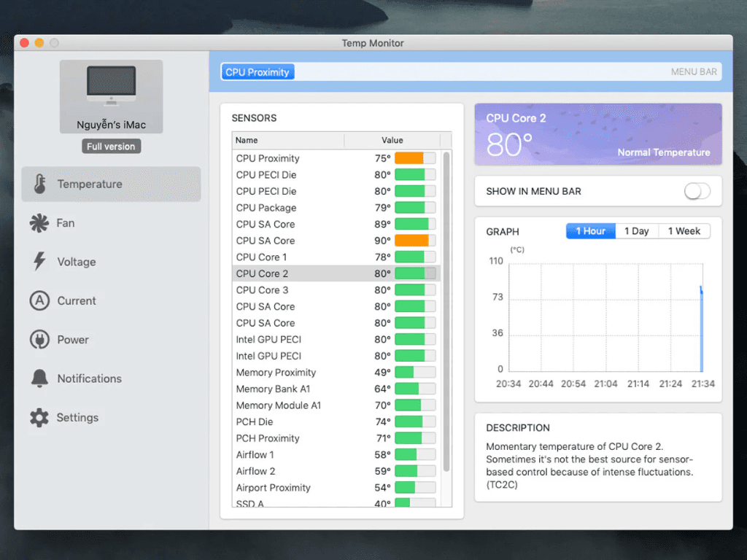The width and height of the screenshot is (747, 560).
Task: Click the orange bar for CPU SA Core 90°
Action: [411, 241]
